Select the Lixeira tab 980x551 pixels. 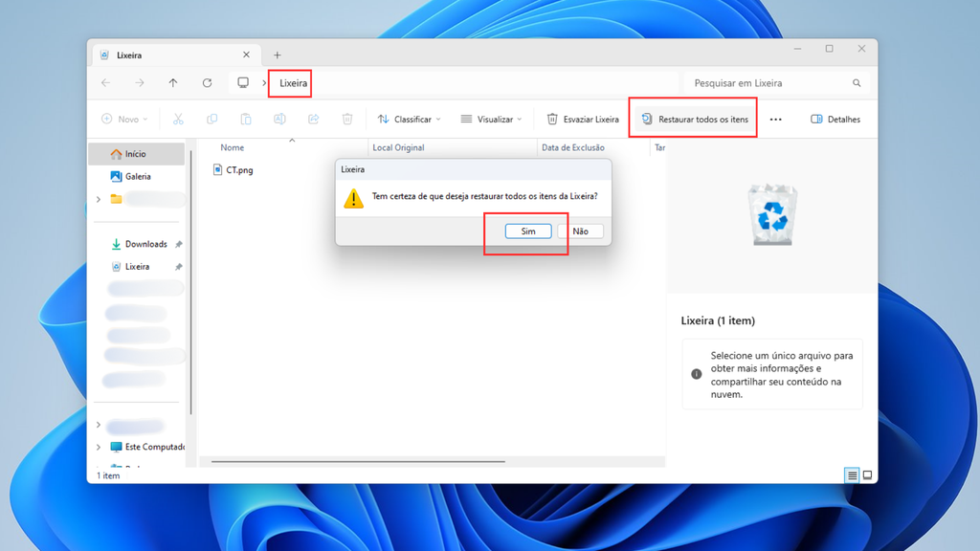tap(175, 55)
